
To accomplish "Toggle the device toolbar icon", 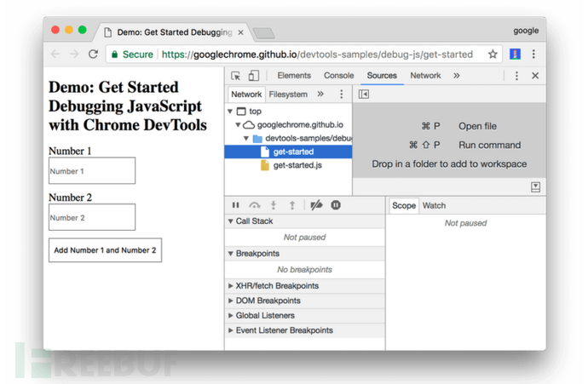I will point(253,76).
